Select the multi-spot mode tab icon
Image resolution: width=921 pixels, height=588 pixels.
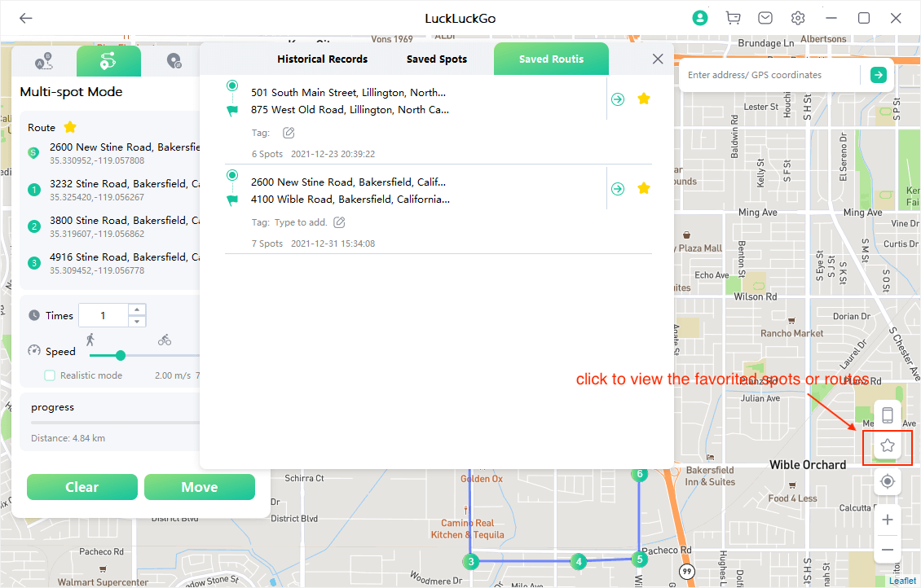(108, 61)
